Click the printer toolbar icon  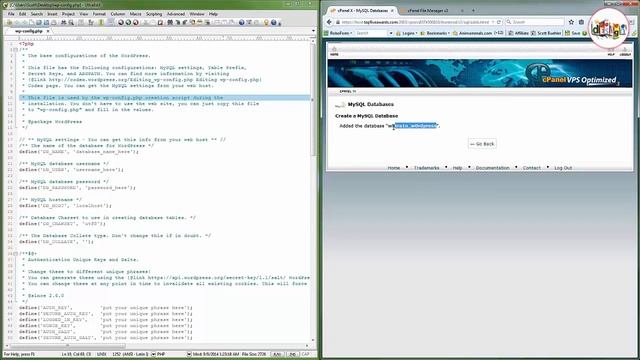54,22
